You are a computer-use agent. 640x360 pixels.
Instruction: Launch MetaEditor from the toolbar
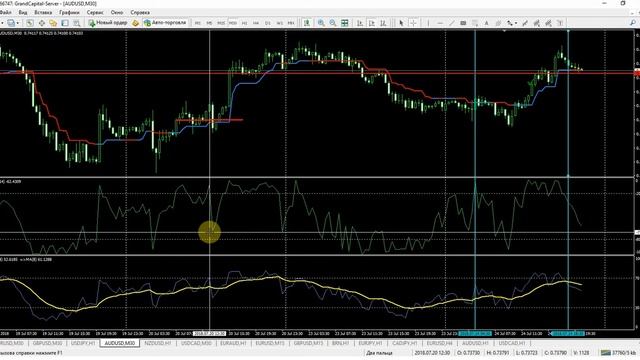click(x=136, y=23)
